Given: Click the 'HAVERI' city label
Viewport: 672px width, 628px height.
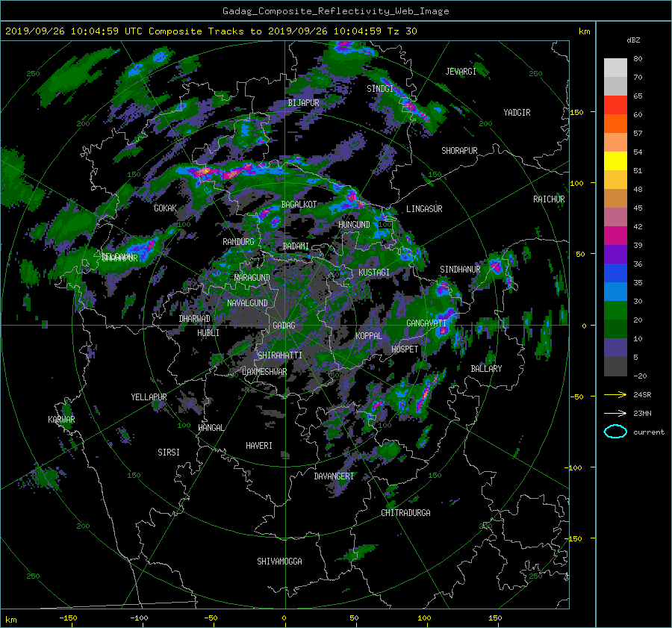Looking at the screenshot, I should tap(259, 446).
